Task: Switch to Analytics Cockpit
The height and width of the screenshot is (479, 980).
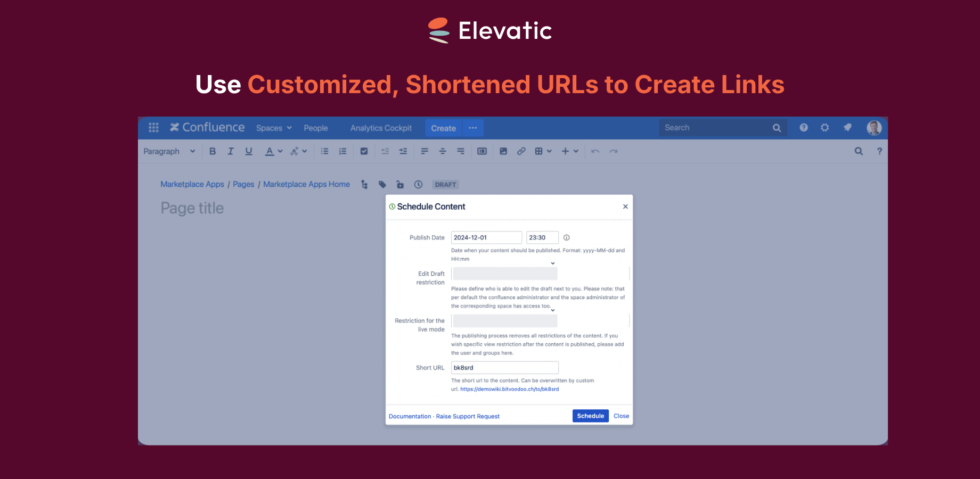Action: click(380, 128)
